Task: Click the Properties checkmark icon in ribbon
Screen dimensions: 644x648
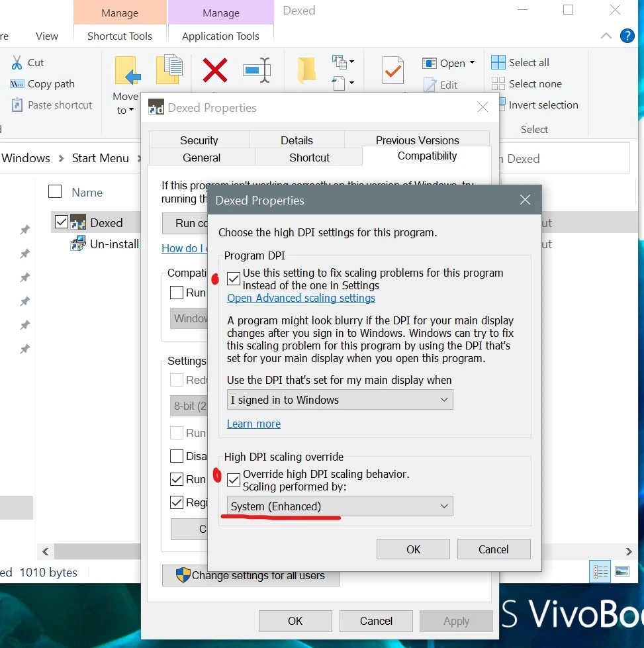Action: (x=392, y=70)
